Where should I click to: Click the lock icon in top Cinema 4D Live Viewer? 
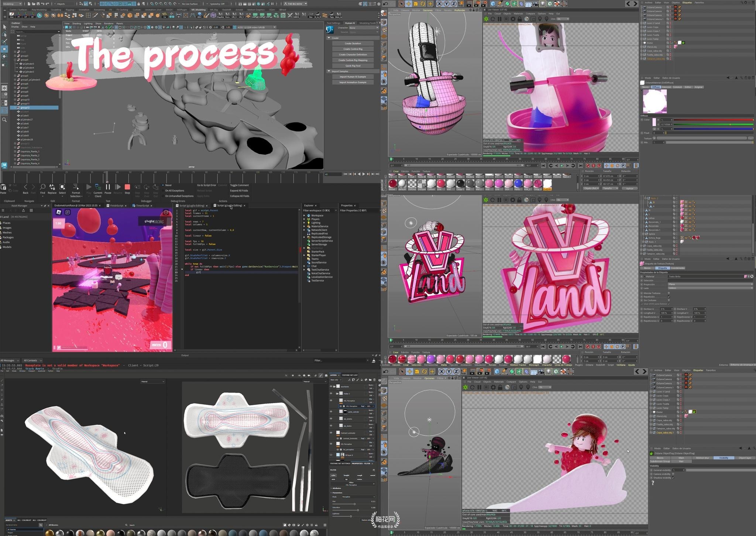[x=520, y=19]
